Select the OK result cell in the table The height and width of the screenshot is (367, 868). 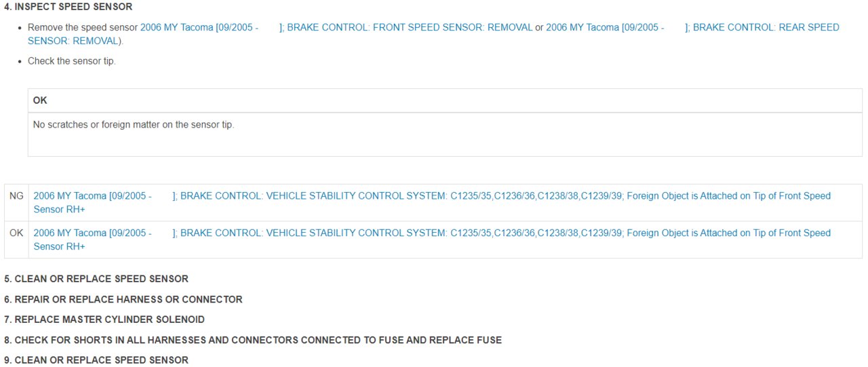click(16, 233)
